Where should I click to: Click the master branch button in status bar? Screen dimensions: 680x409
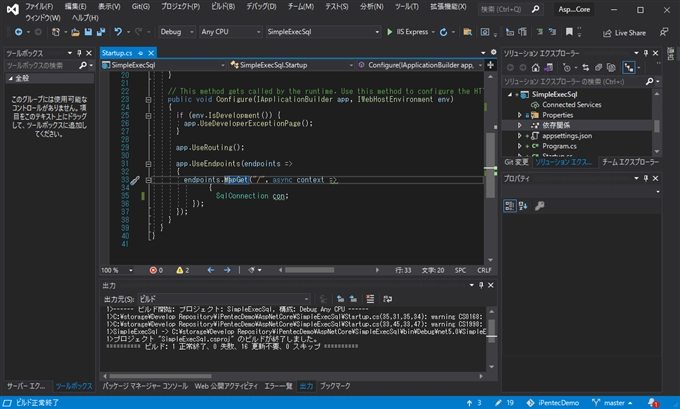pyautogui.click(x=612, y=403)
